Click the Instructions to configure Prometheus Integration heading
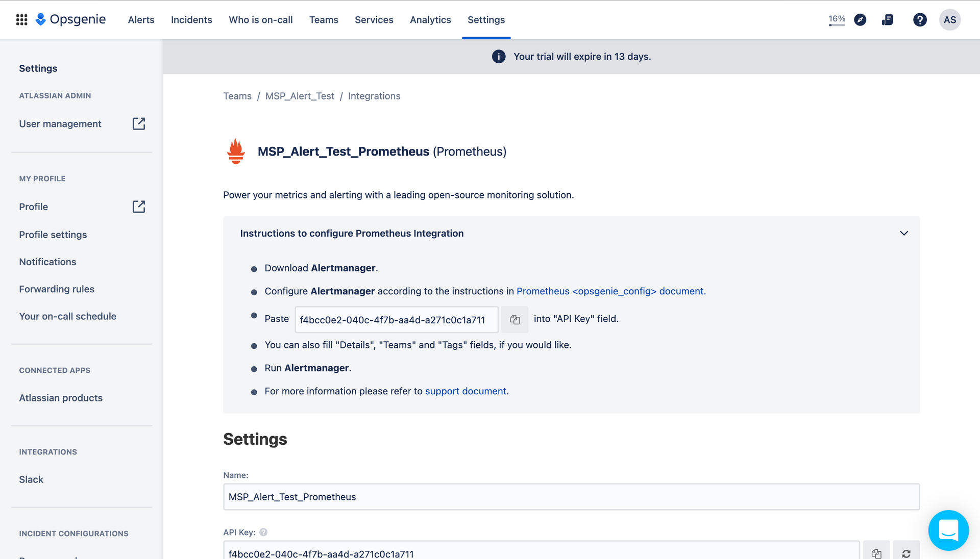This screenshot has height=559, width=980. tap(352, 233)
